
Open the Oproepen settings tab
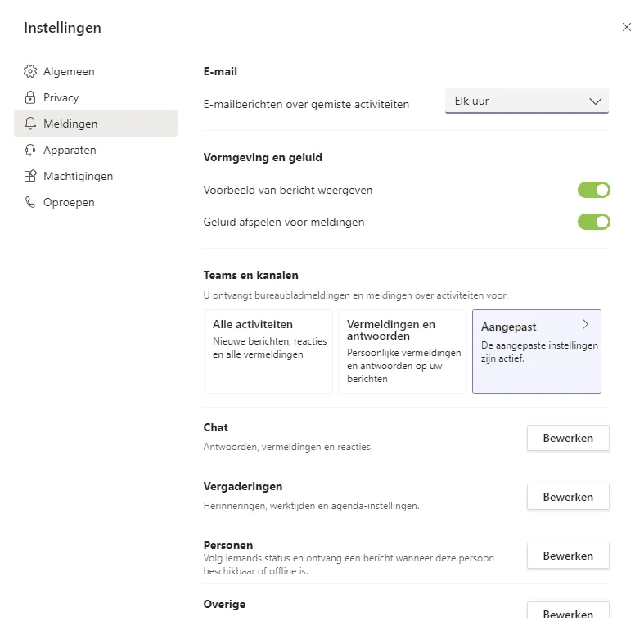[x=69, y=202]
